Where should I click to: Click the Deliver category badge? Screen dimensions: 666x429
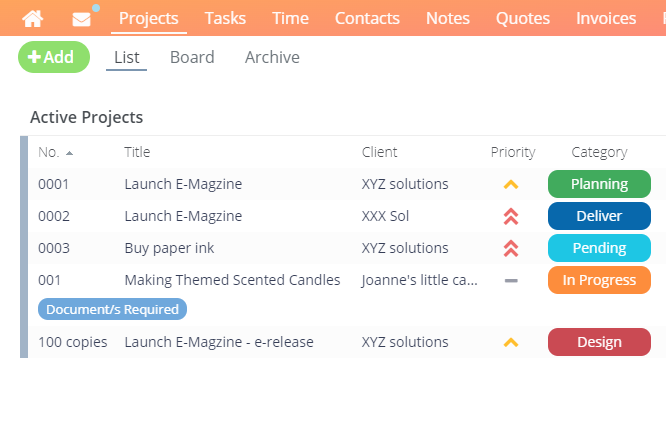click(599, 216)
